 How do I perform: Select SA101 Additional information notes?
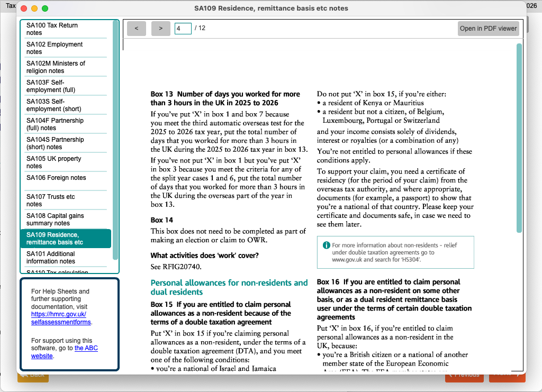[x=66, y=258]
